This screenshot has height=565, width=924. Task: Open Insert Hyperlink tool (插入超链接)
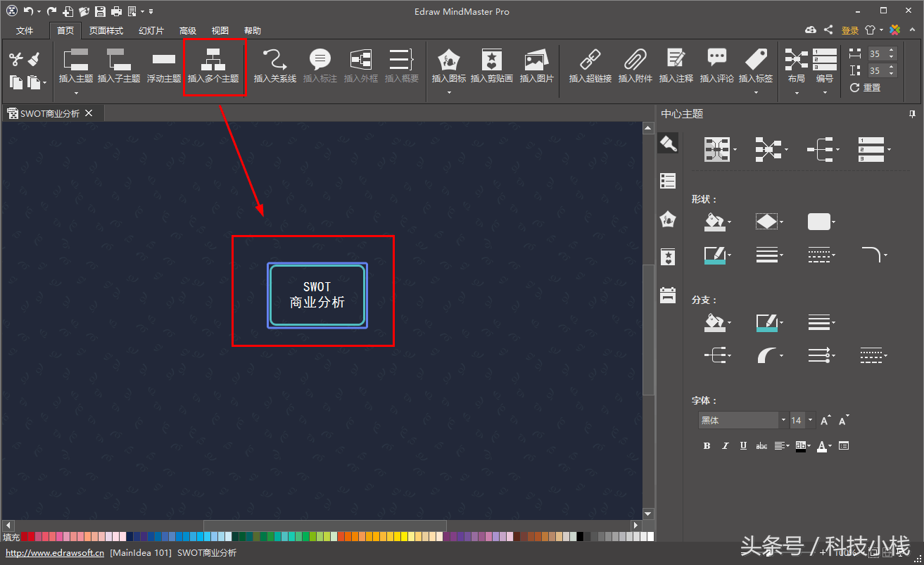pos(590,66)
